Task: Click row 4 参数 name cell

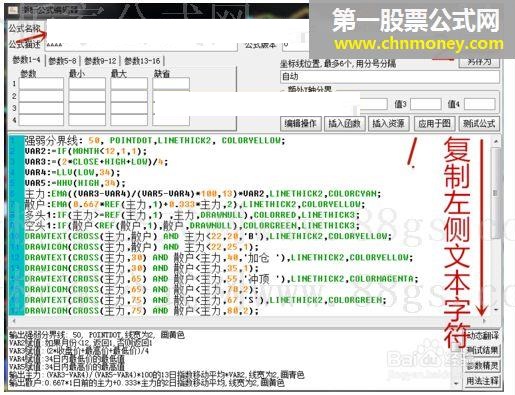Action: point(41,120)
